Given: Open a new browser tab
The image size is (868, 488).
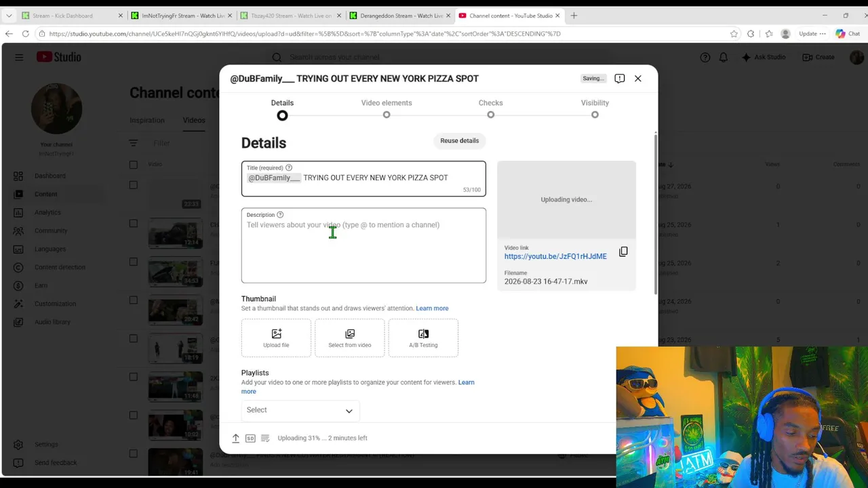Looking at the screenshot, I should tap(574, 16).
